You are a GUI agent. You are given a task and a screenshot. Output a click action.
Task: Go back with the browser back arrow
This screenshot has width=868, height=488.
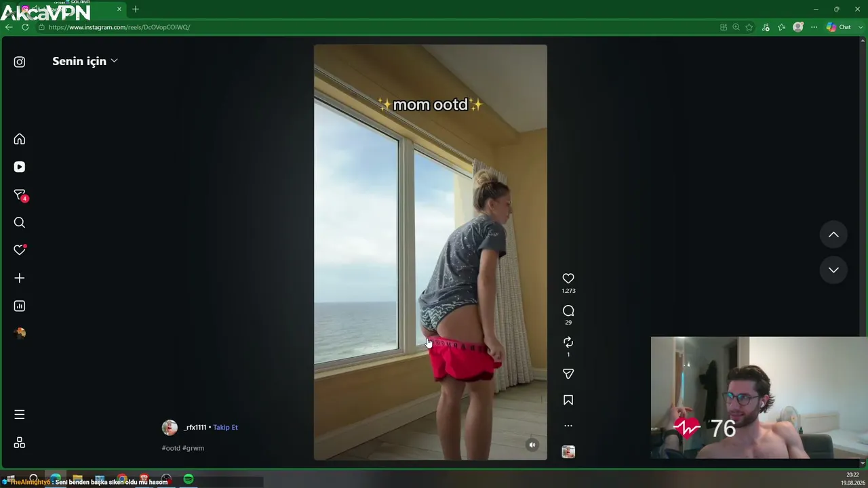click(9, 27)
